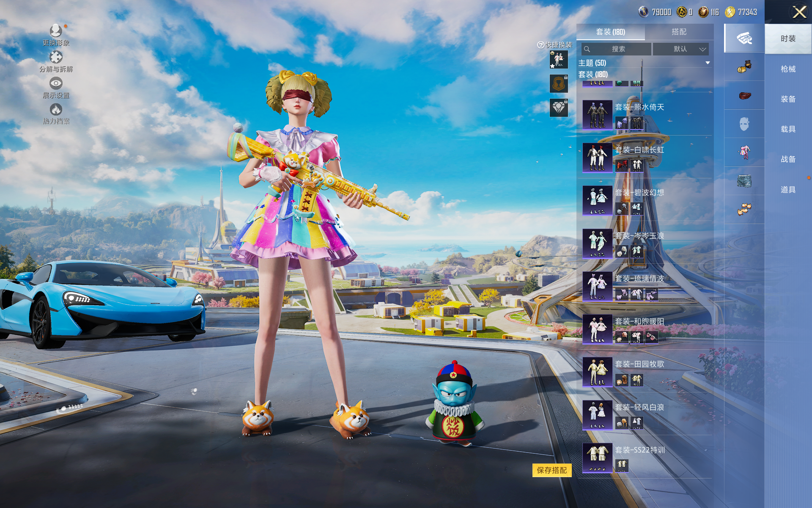
Task: Select the hat category icon
Action: tap(744, 67)
